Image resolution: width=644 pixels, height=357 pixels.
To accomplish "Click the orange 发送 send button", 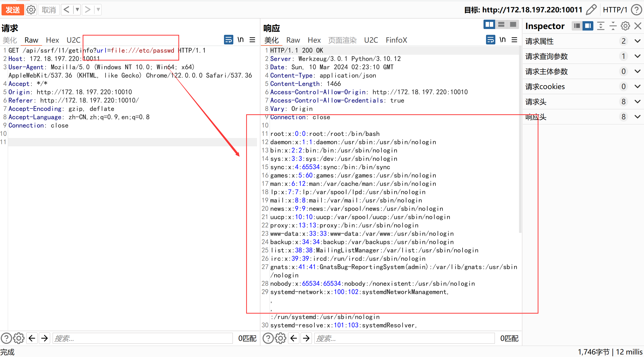I will 13,10.
